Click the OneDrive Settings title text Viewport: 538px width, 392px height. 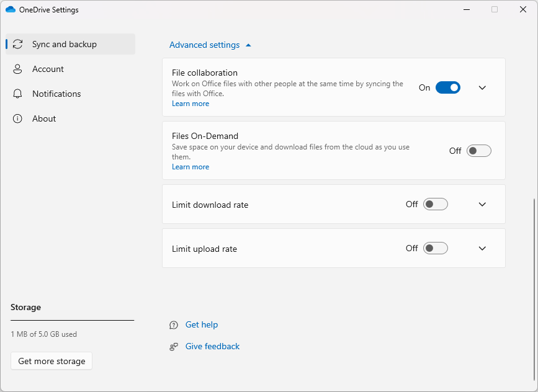click(x=49, y=10)
